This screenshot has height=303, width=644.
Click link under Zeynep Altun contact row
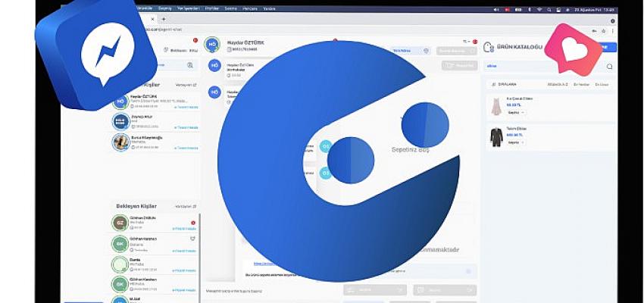[x=186, y=128]
